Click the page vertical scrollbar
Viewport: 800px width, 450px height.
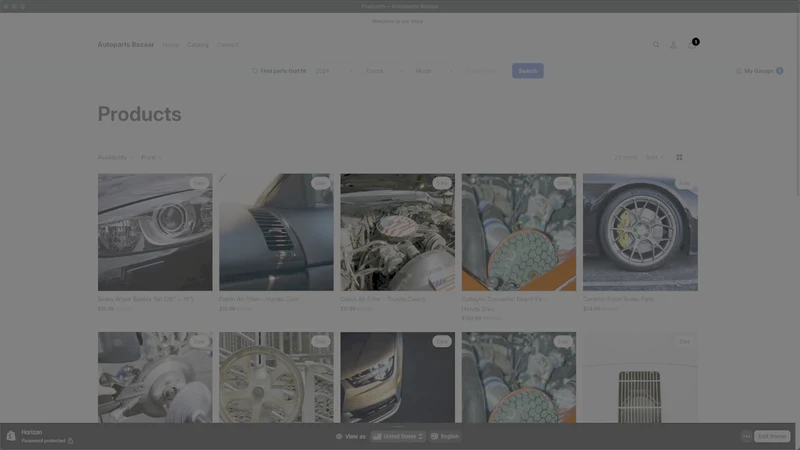(797, 105)
